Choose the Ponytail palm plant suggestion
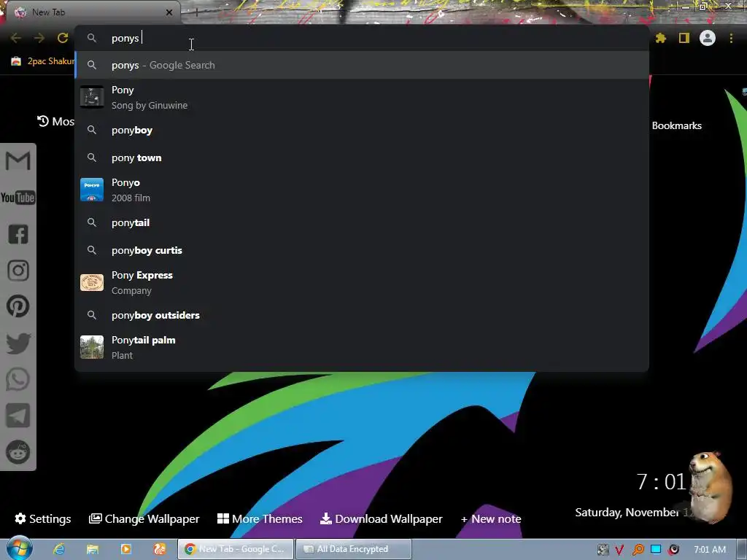Screen dimensions: 747x560 (362, 347)
